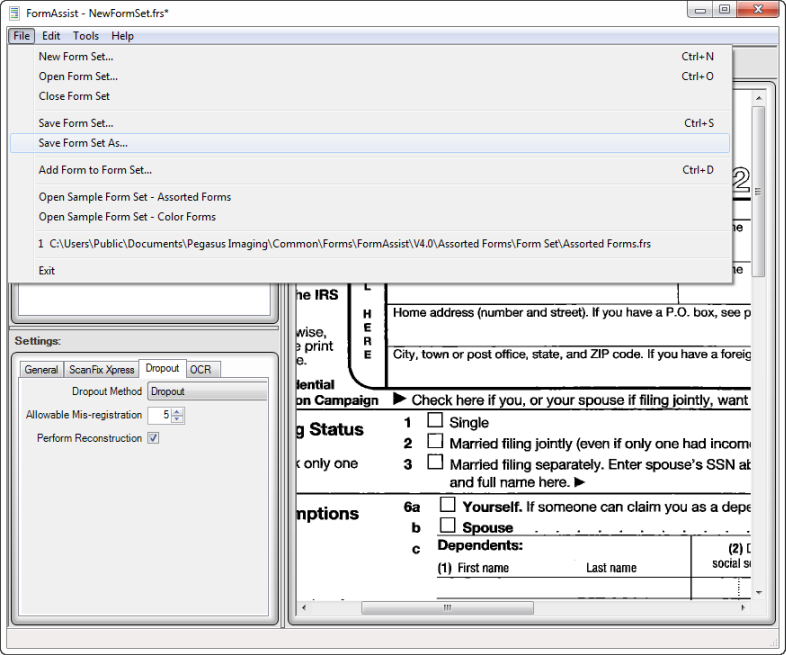Click the horizontal scrollbar left arrow
This screenshot has width=786, height=655.
tap(304, 607)
